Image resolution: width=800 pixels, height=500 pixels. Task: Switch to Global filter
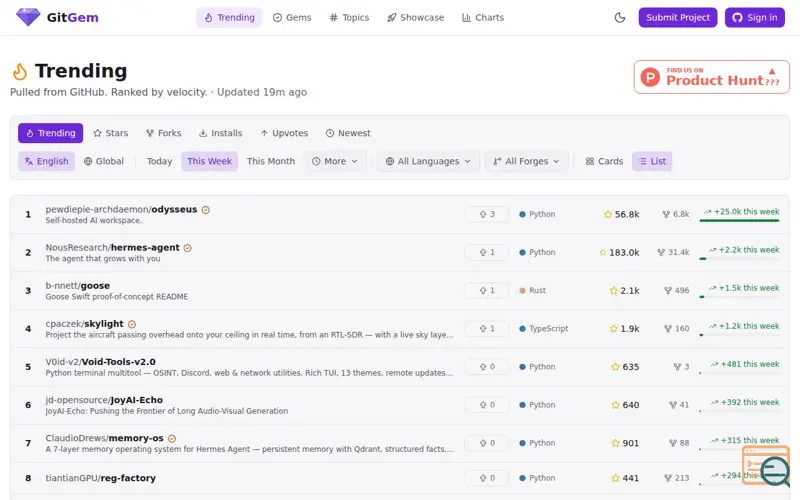tap(104, 161)
